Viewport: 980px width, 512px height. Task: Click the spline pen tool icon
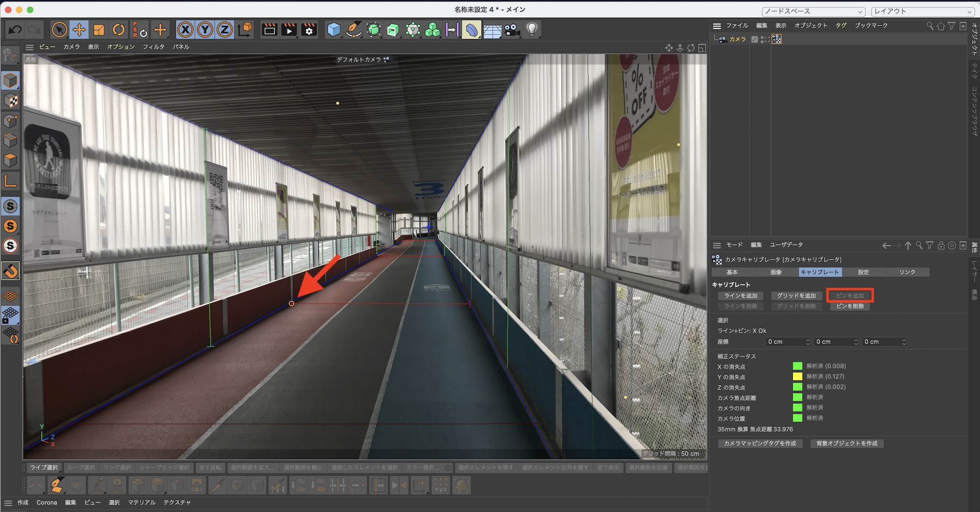click(353, 30)
